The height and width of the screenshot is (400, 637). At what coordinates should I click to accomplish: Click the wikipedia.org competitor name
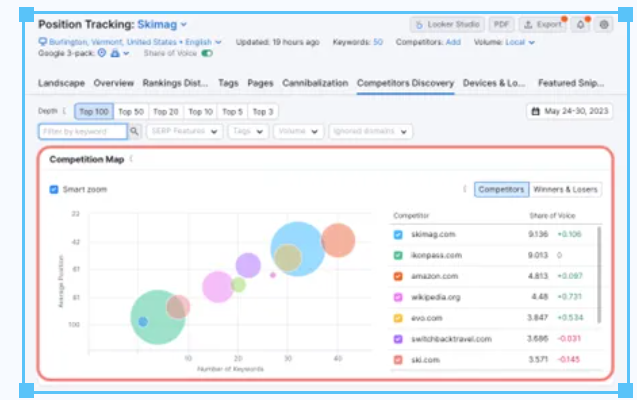[436, 297]
